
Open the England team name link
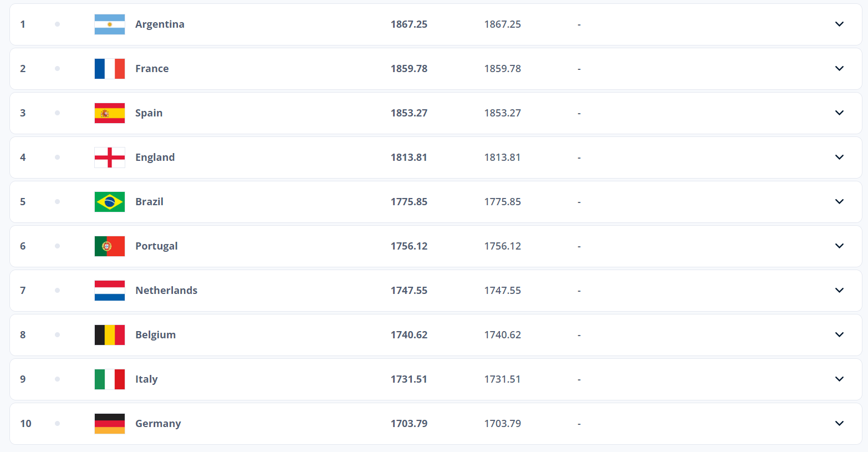(155, 158)
